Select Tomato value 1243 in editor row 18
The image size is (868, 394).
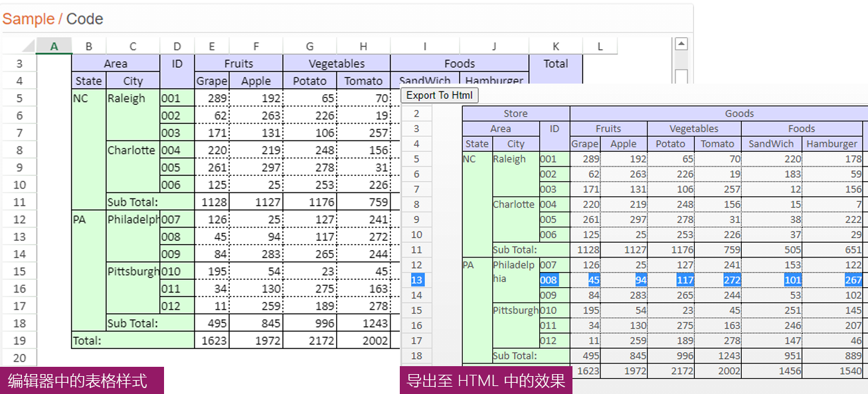[x=363, y=323]
